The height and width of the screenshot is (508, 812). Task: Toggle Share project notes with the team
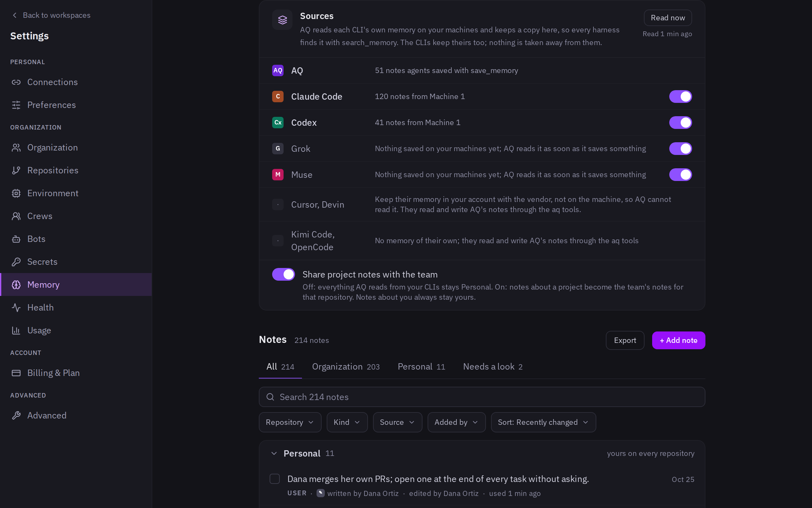point(284,274)
